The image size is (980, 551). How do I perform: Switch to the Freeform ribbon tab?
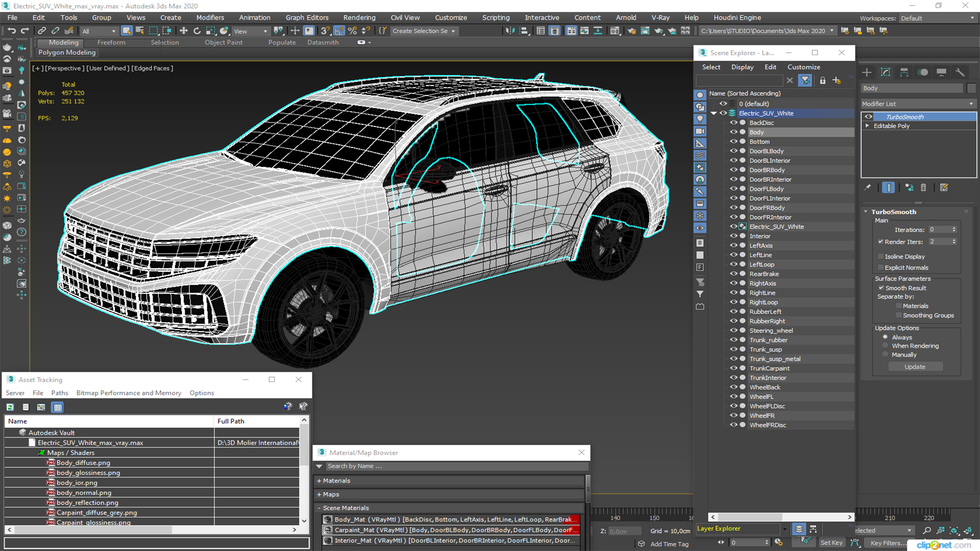coord(111,42)
